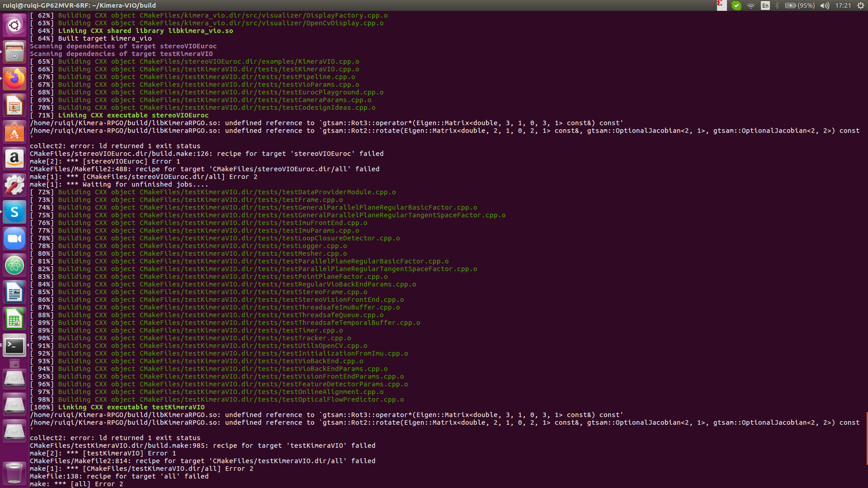
Task: Open LibreOffice Impress from the dock
Action: [x=14, y=105]
